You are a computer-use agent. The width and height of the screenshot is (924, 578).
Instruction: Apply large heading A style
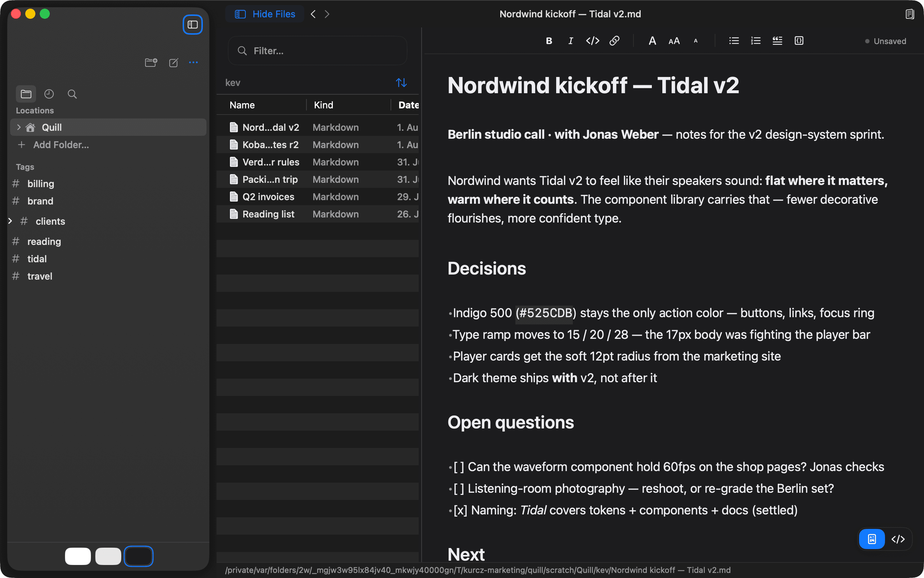coord(653,41)
